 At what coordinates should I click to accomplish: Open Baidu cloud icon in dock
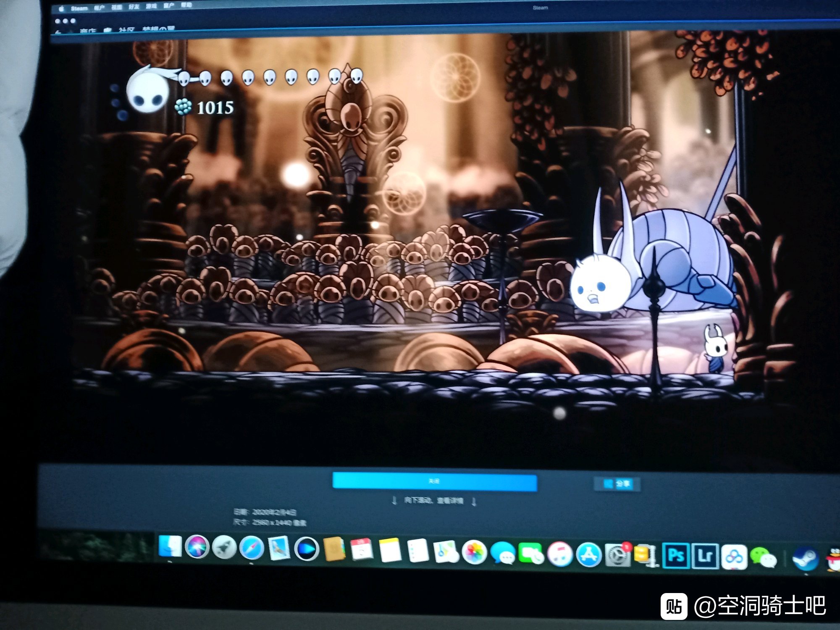point(734,557)
